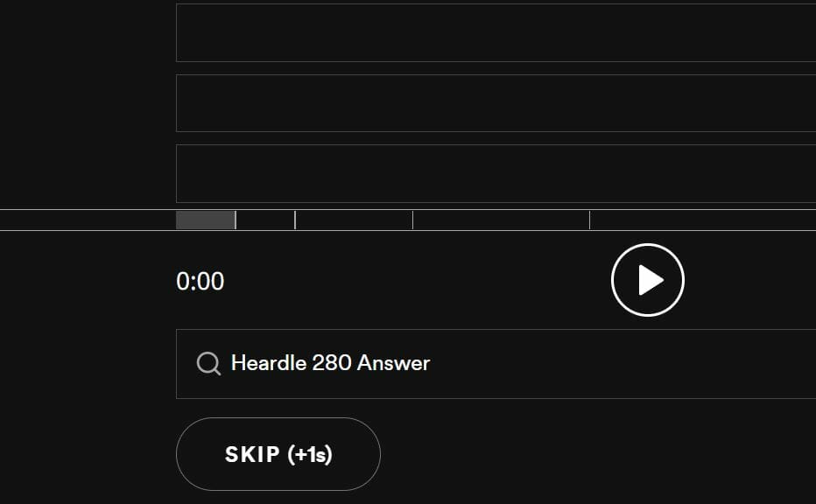
Task: Click the third progress bar segment
Action: 354,220
